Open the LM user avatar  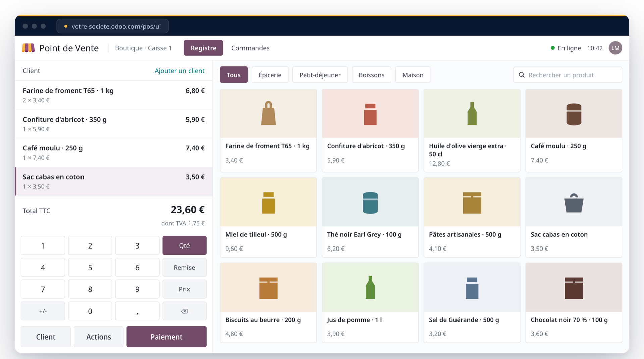point(615,48)
